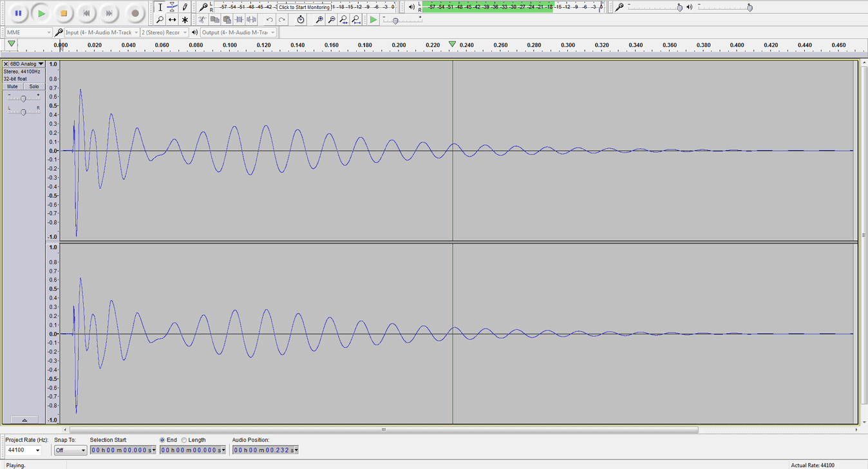Skip to End of the track
This screenshot has height=469, width=868.
(109, 13)
